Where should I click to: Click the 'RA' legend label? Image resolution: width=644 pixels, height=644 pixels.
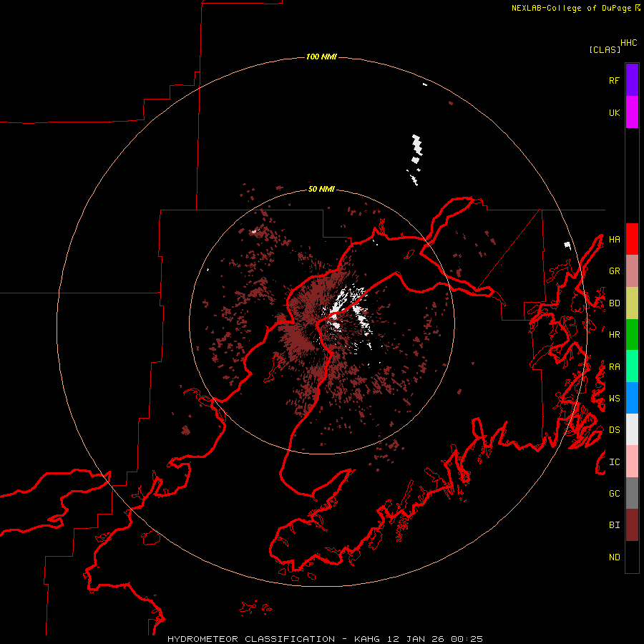[614, 367]
